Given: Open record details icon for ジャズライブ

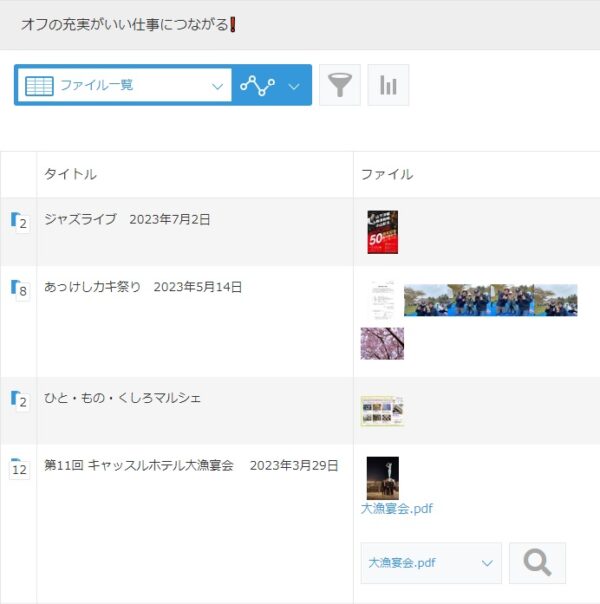Looking at the screenshot, I should pyautogui.click(x=18, y=221).
